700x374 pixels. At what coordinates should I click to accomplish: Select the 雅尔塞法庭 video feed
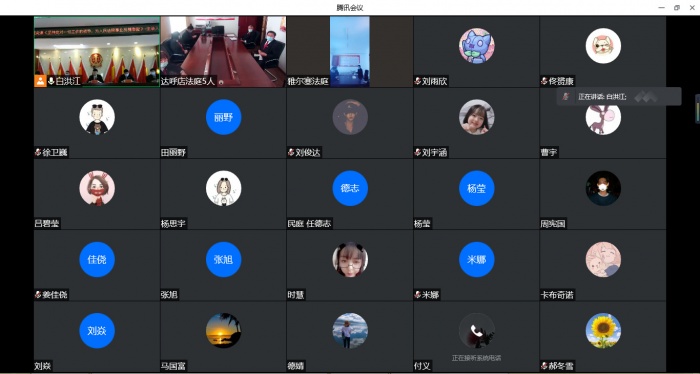pyautogui.click(x=350, y=51)
